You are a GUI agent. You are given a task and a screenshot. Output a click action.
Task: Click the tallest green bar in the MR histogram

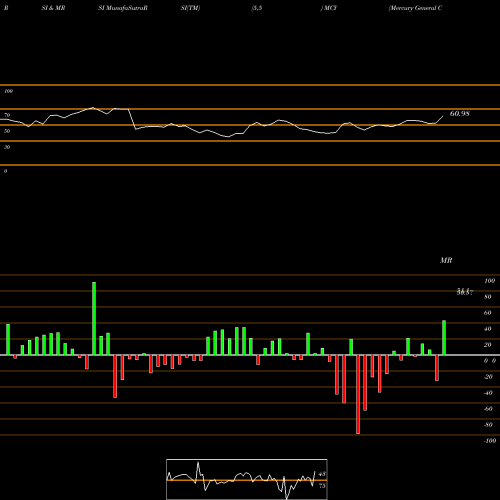tap(94, 318)
